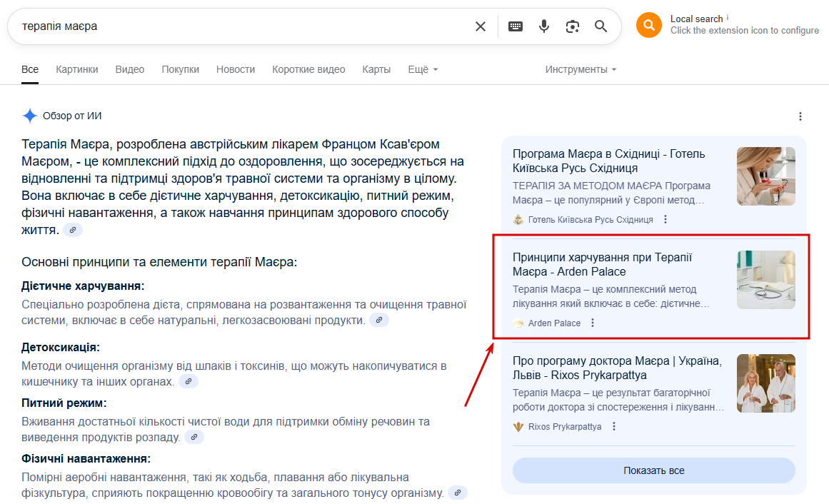Open the woman thumbnail for Київська Русь result
The height and width of the screenshot is (504, 829).
click(766, 176)
